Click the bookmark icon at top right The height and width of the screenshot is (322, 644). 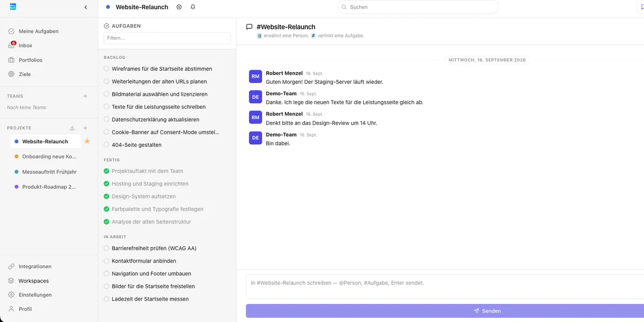(642, 7)
